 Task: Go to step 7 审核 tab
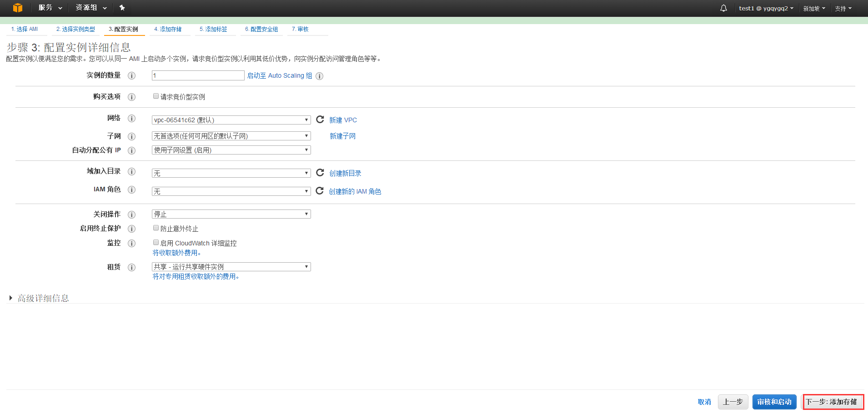click(x=300, y=29)
